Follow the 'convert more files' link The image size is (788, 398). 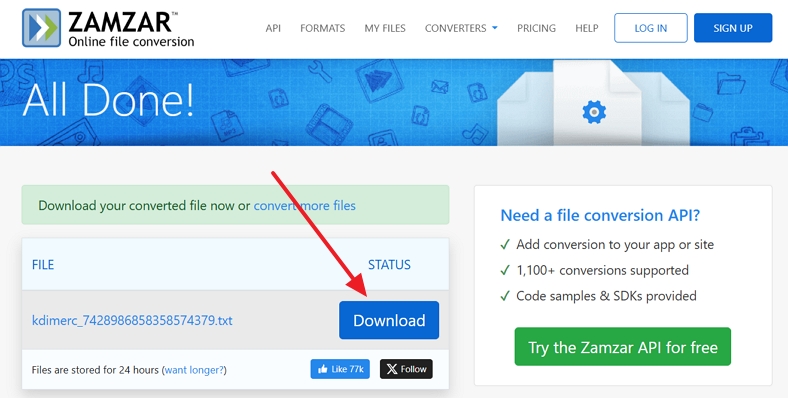pyautogui.click(x=305, y=206)
